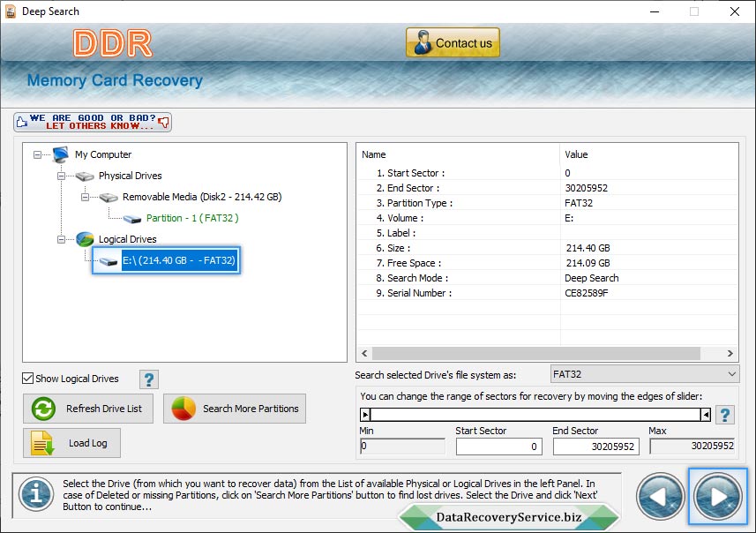Collapse the My Computer tree node
756x533 pixels.
37,154
